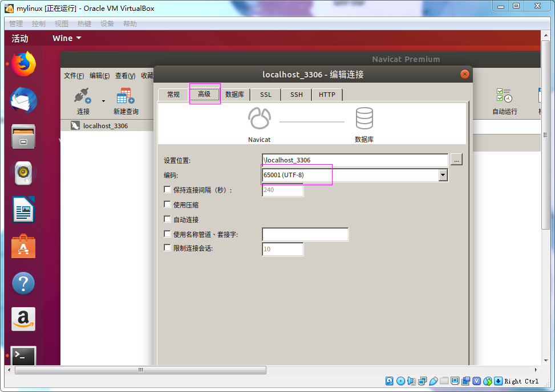Click VirtualBox network status icon
This screenshot has width=555, height=392.
click(x=422, y=381)
